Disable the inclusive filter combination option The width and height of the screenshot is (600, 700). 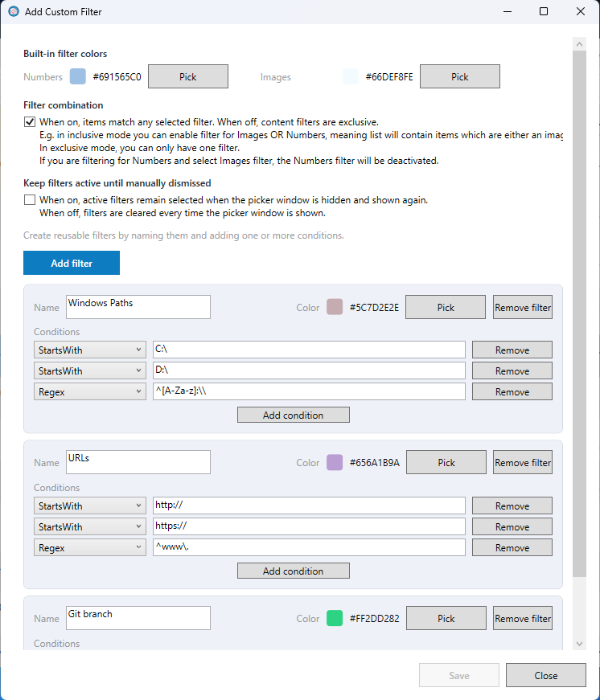[x=30, y=121]
